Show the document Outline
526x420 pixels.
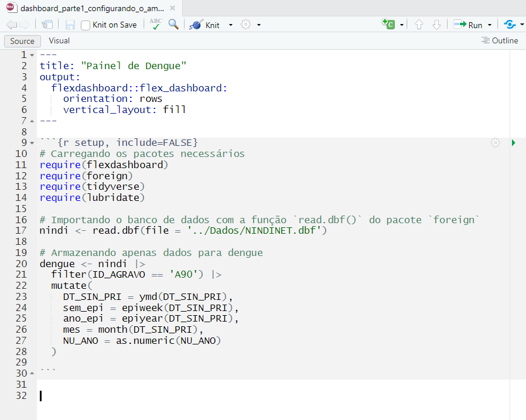(x=500, y=40)
